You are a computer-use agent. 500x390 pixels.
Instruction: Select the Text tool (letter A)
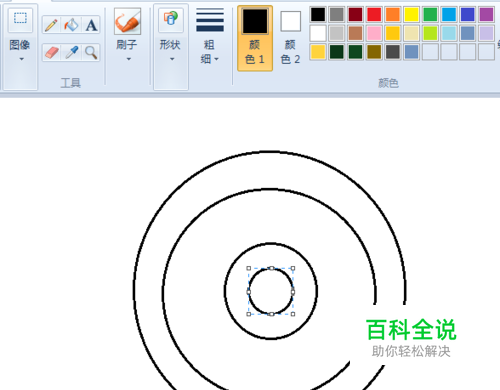[x=91, y=25]
